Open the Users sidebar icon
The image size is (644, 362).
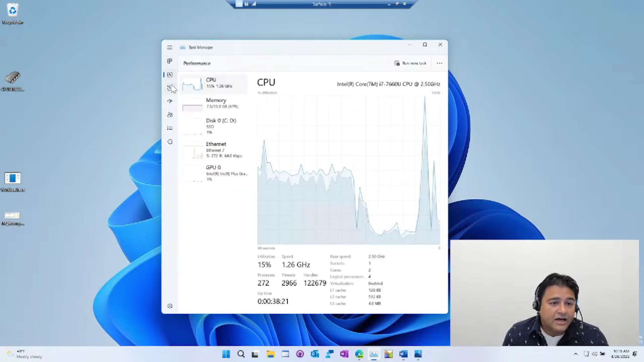tap(170, 115)
